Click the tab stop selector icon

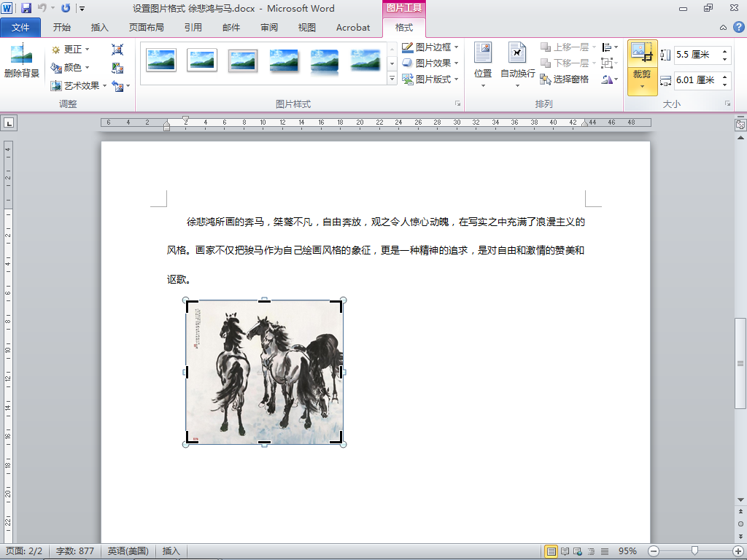pyautogui.click(x=9, y=122)
